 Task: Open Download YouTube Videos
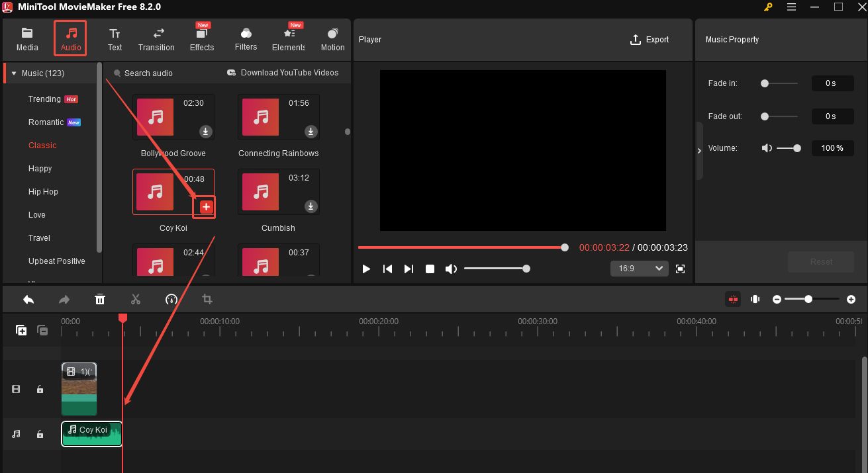pyautogui.click(x=283, y=73)
